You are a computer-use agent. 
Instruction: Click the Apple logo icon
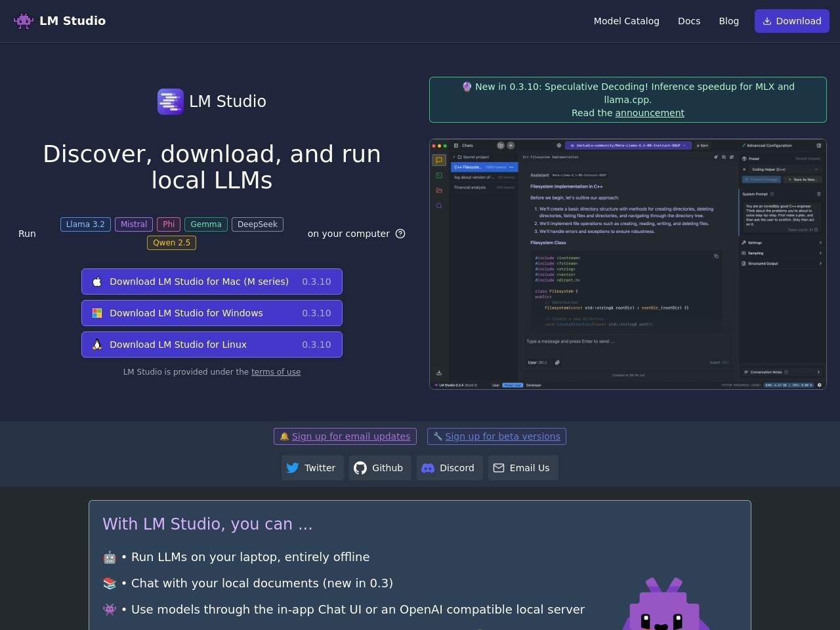point(97,282)
